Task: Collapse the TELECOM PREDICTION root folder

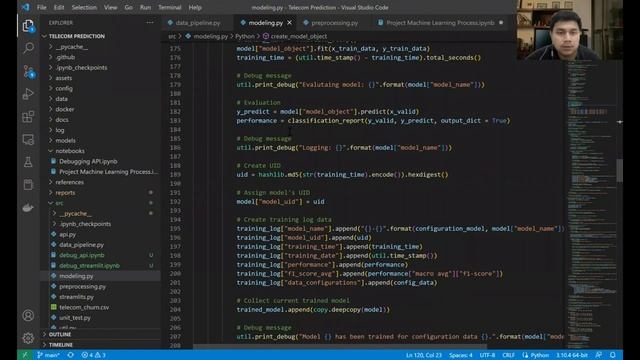Action: click(77, 36)
